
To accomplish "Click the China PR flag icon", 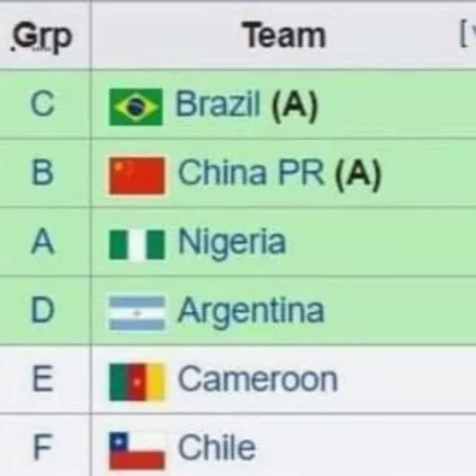I will (137, 176).
